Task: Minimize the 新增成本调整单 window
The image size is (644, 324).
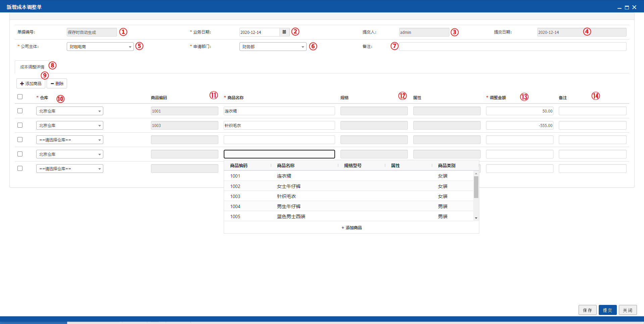Action: 620,7
